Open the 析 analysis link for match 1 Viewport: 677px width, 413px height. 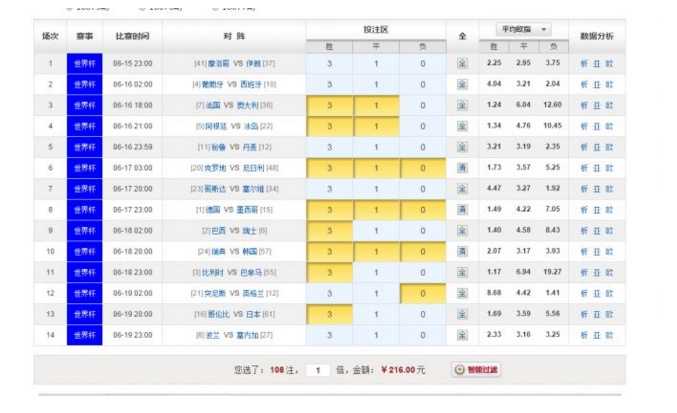coord(584,63)
